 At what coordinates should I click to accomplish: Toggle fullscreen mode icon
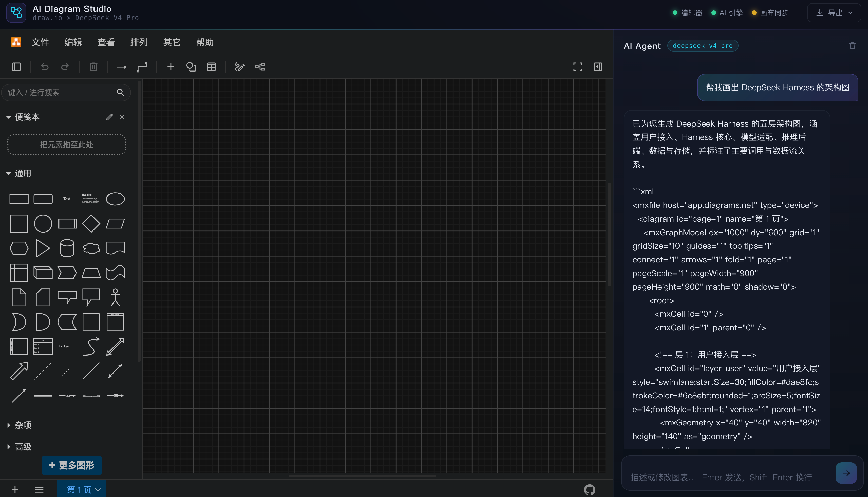578,67
